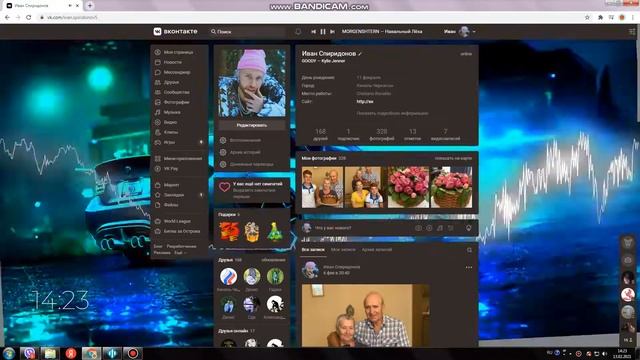640x360 pixels.
Task: Open World League game in sidebar
Action: 178,221
